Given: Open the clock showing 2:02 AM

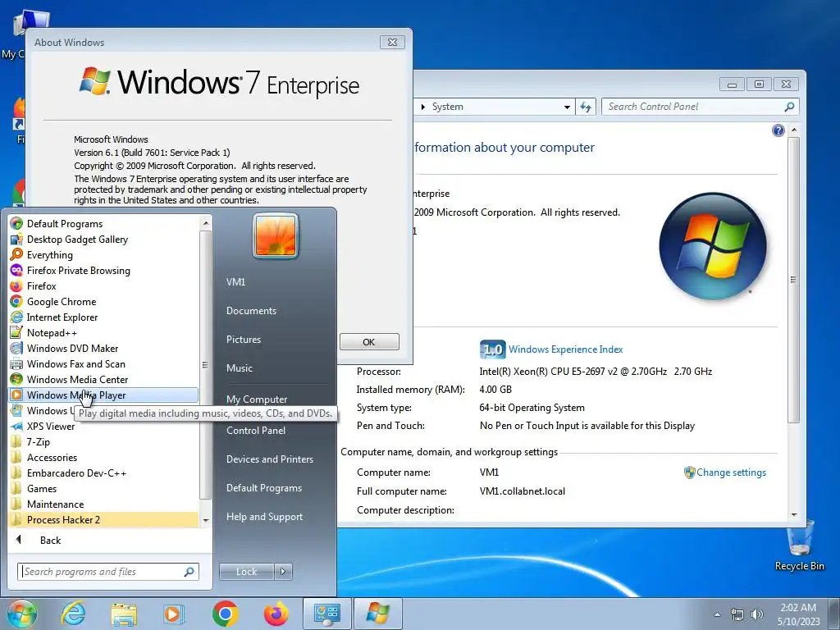Looking at the screenshot, I should click(798, 614).
